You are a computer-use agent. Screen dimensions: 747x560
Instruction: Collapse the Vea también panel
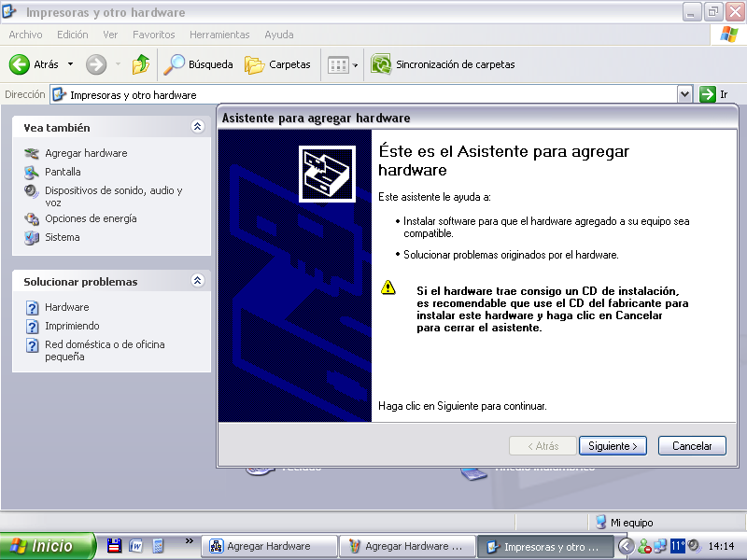tap(197, 127)
